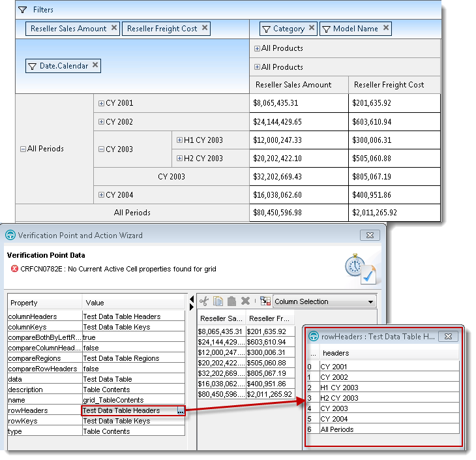Click the Copy icon in data toolbar
Viewport: 476px width, 460px height.
click(218, 301)
